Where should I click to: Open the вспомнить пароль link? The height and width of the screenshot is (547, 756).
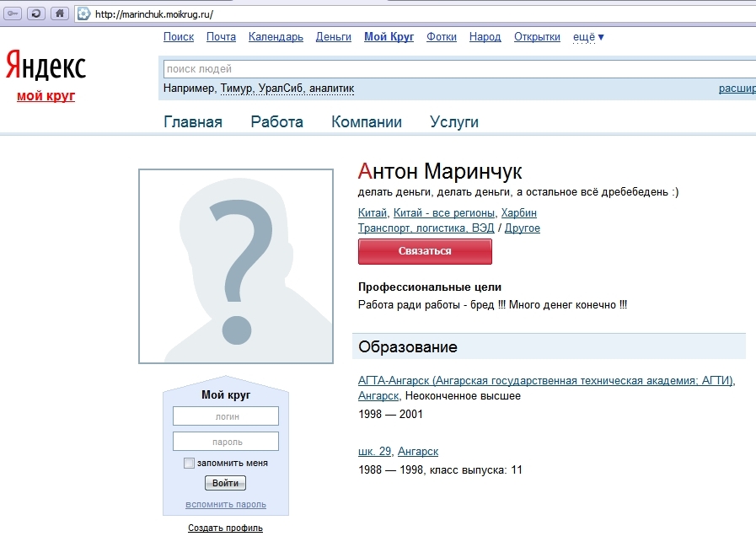[x=226, y=505]
